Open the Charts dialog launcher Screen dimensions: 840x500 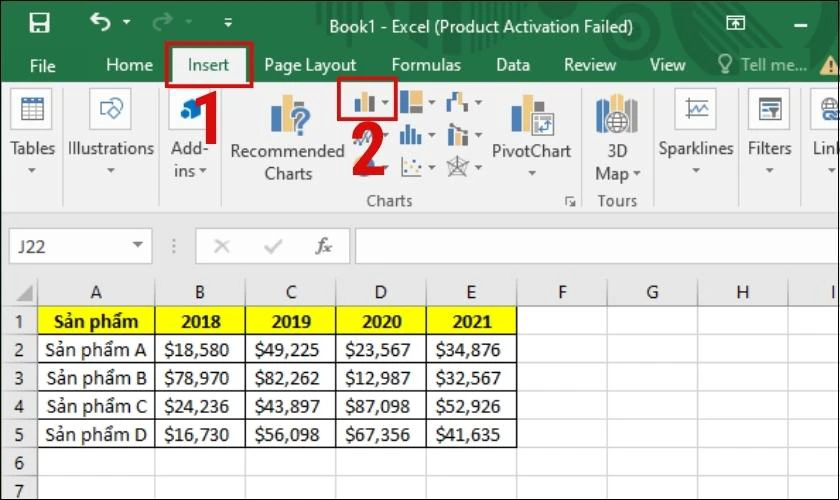(570, 202)
